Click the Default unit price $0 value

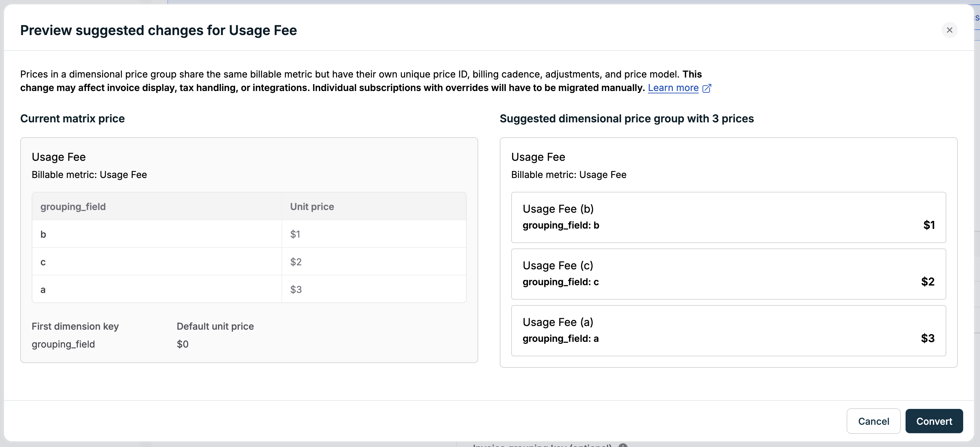click(183, 344)
